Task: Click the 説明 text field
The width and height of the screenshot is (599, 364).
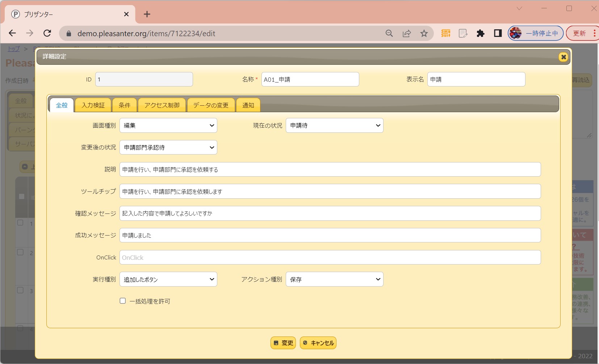Action: (330, 169)
